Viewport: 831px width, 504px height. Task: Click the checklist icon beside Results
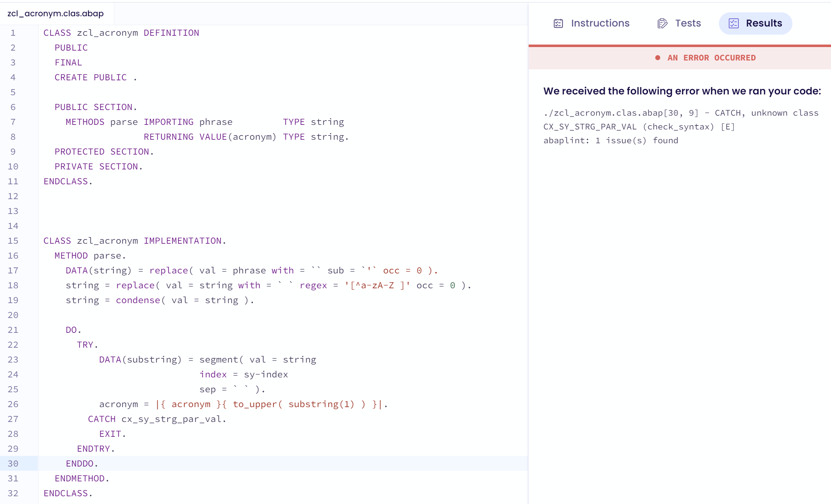tap(734, 23)
